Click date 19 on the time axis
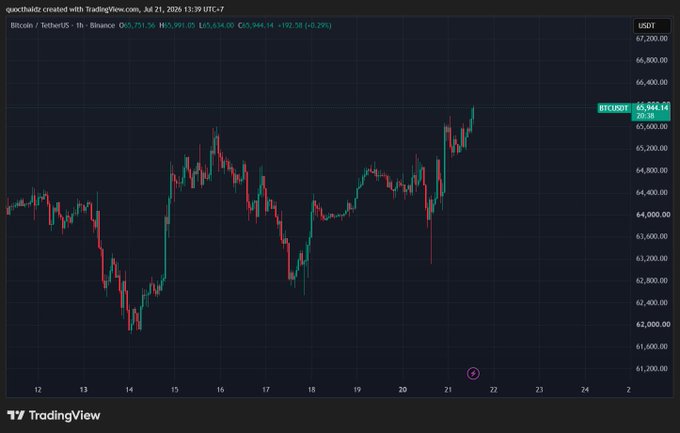Screen dimensions: 680x433 (357, 390)
